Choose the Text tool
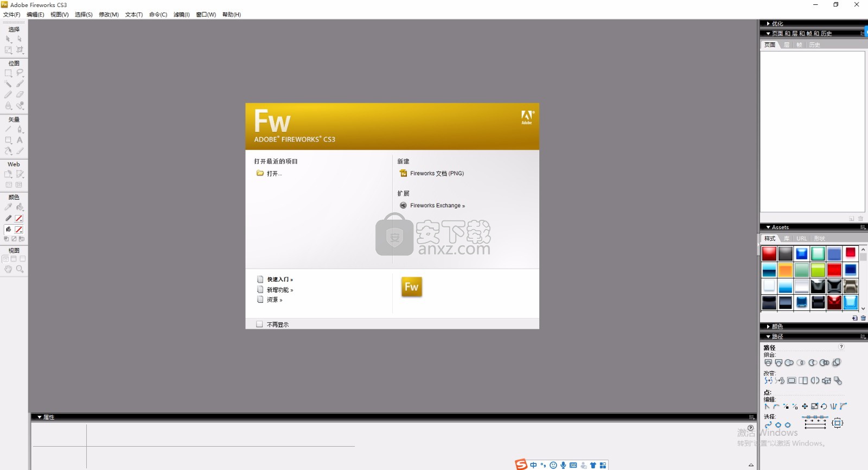 click(x=20, y=140)
